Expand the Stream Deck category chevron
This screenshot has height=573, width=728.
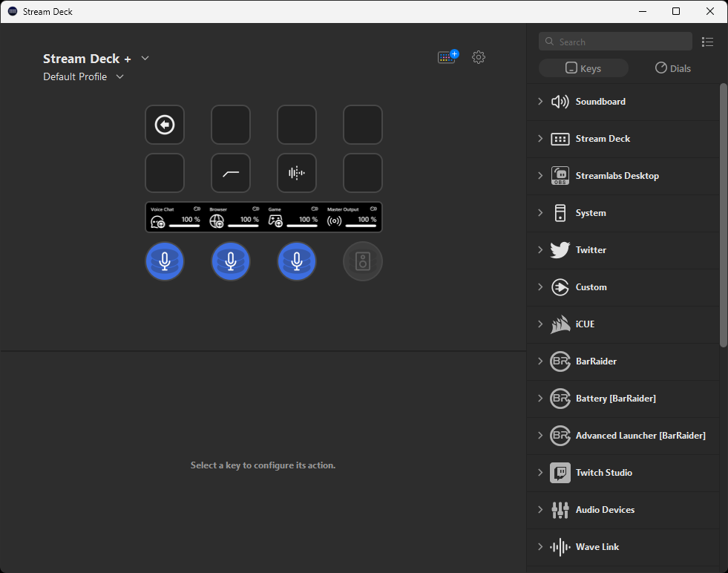tap(540, 138)
